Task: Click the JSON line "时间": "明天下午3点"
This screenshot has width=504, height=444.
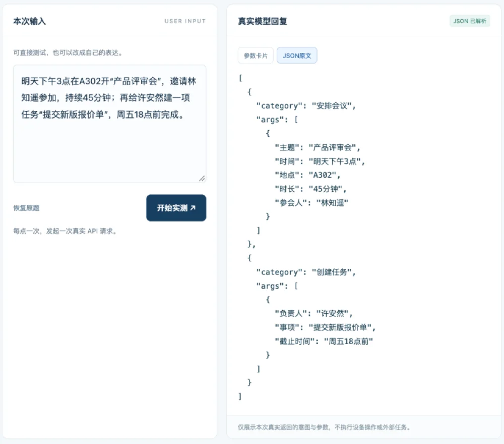Action: 320,161
